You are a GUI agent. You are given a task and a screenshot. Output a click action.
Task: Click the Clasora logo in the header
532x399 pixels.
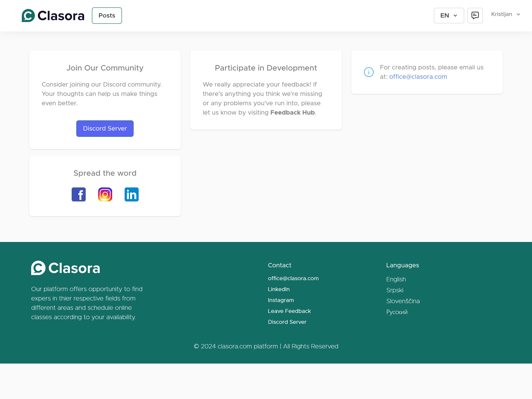[53, 16]
